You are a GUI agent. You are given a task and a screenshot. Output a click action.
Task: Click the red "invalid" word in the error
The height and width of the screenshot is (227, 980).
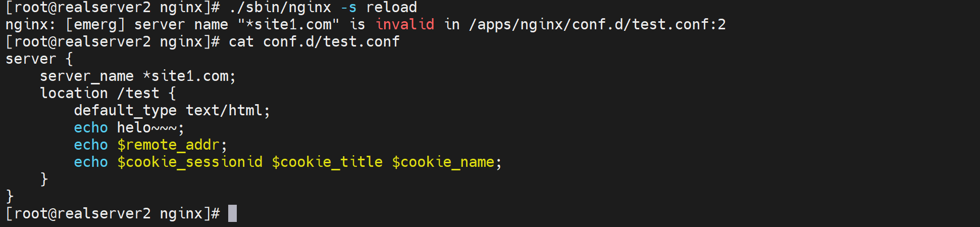pyautogui.click(x=405, y=24)
